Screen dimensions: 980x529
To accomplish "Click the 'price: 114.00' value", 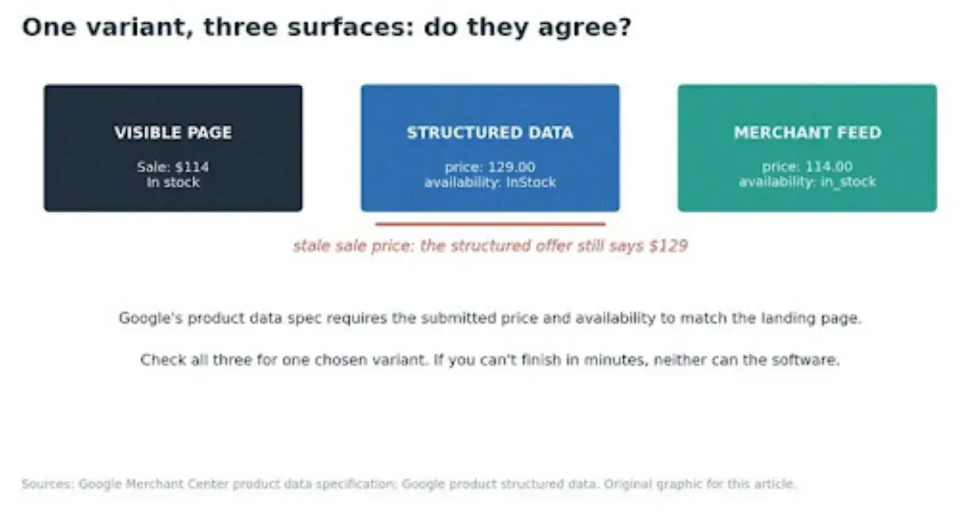I will pyautogui.click(x=807, y=167).
